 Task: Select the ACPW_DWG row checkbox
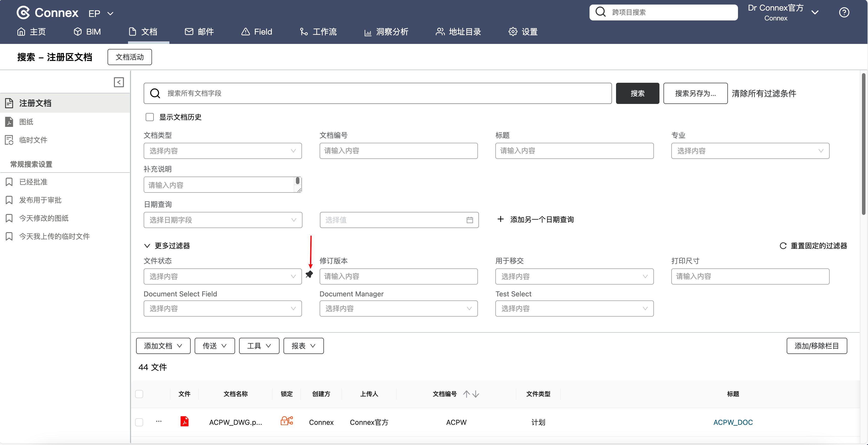139,422
